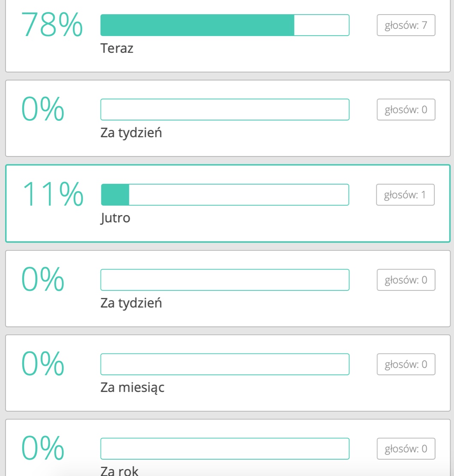Click the Za rok progress bar
This screenshot has height=476, width=454.
click(225, 449)
